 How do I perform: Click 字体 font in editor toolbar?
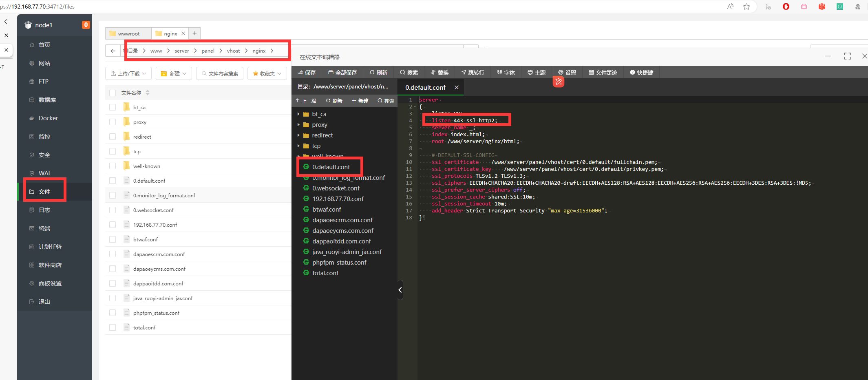click(506, 73)
